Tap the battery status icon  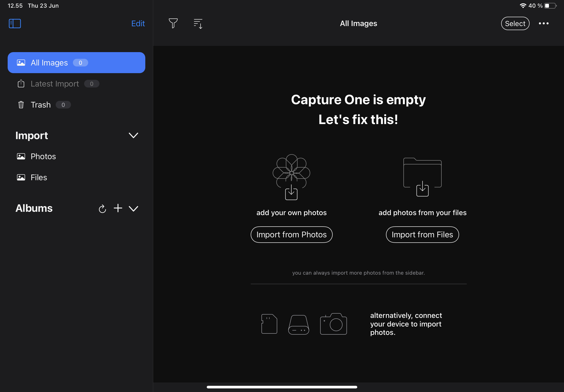[x=550, y=6]
